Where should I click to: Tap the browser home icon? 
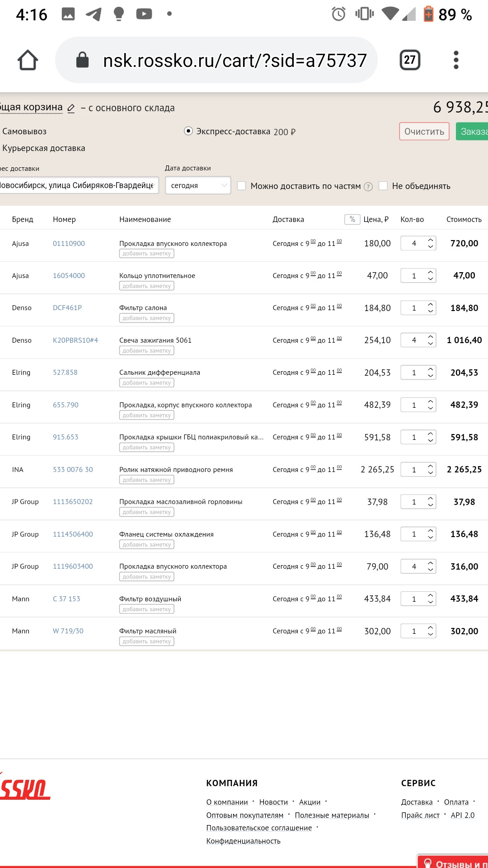28,60
